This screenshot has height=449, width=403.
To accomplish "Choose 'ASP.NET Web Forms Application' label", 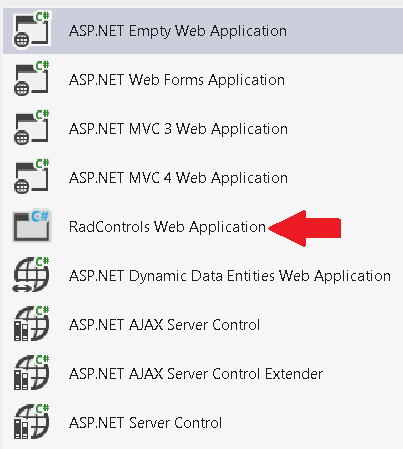I will 177,80.
